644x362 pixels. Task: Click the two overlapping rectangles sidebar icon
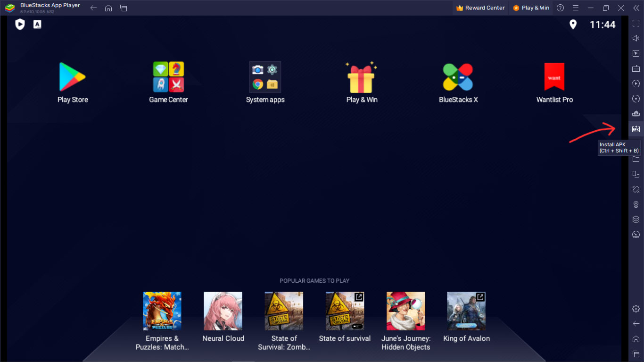point(636,174)
